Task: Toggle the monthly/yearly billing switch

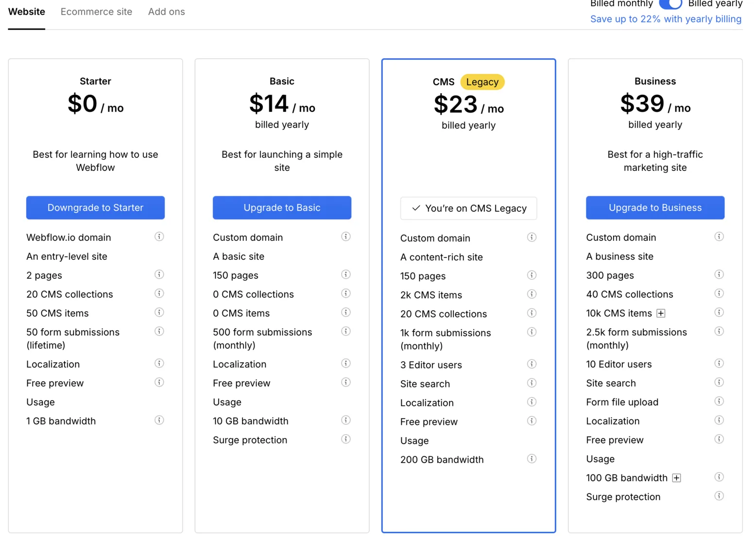Action: (670, 4)
